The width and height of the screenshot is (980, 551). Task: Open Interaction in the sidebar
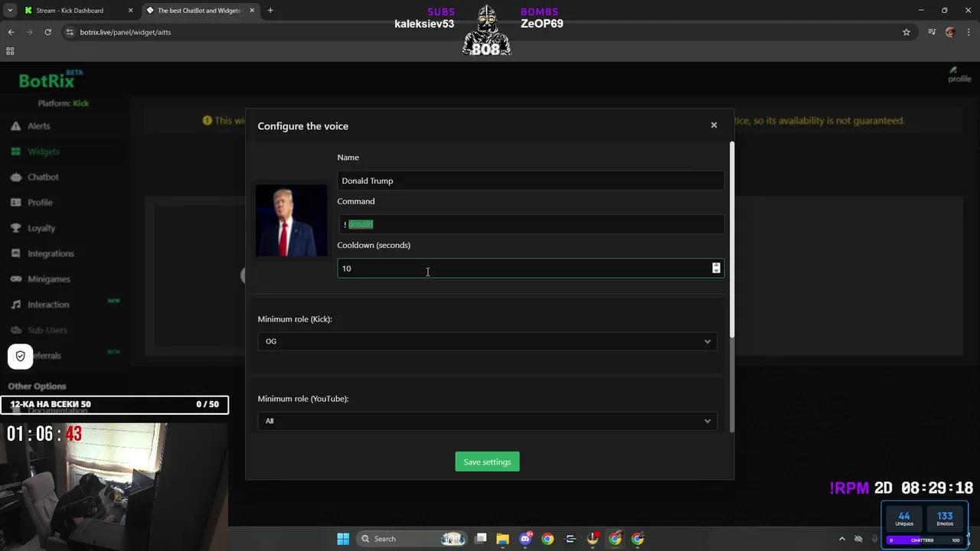pos(48,305)
